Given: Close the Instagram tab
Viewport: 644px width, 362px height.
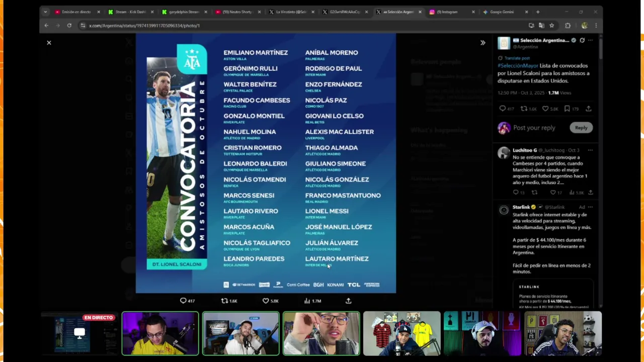Looking at the screenshot, I should coord(473,12).
